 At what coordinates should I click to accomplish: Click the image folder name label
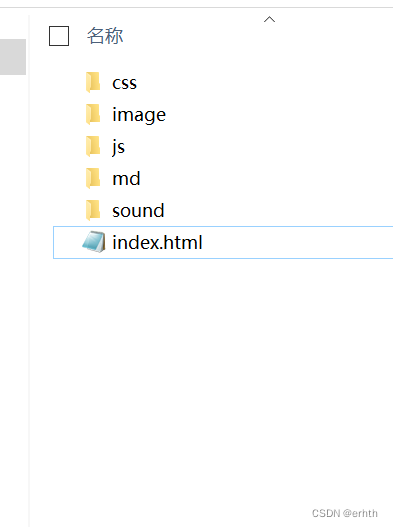tap(139, 115)
